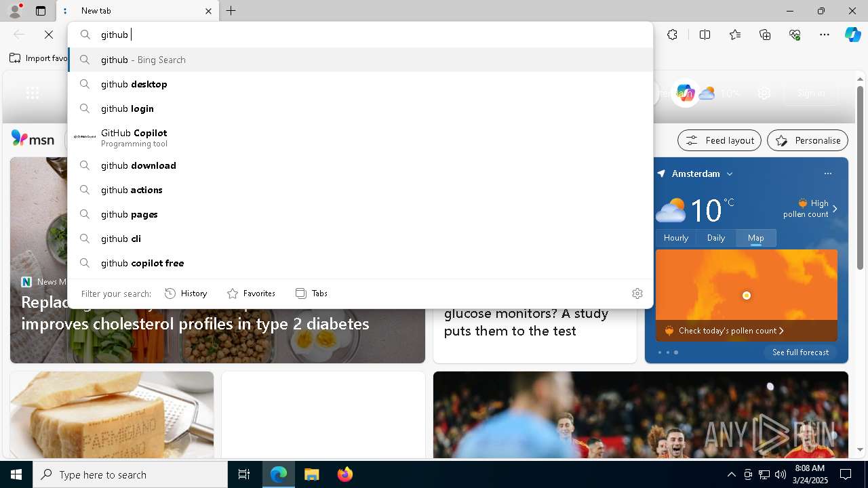
Task: Filter search by Tabs
Action: [311, 293]
